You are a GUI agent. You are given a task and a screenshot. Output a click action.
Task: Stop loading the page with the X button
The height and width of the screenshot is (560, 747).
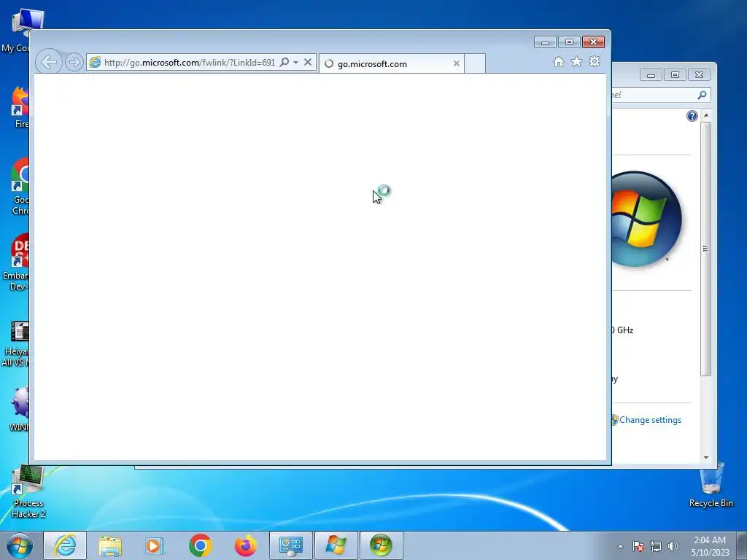(308, 62)
